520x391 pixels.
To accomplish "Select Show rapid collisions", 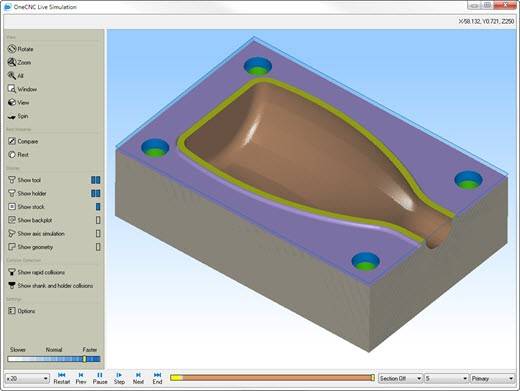I will pos(36,272).
